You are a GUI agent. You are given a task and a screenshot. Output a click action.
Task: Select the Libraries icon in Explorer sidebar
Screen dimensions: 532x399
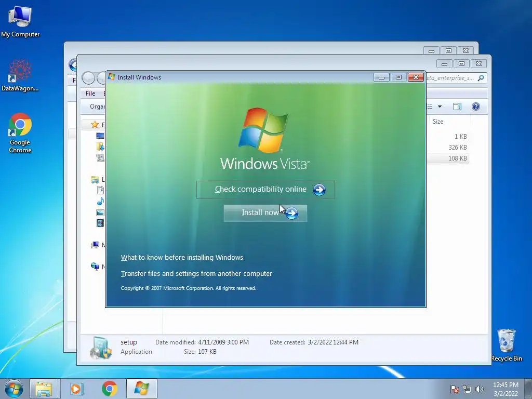(95, 179)
